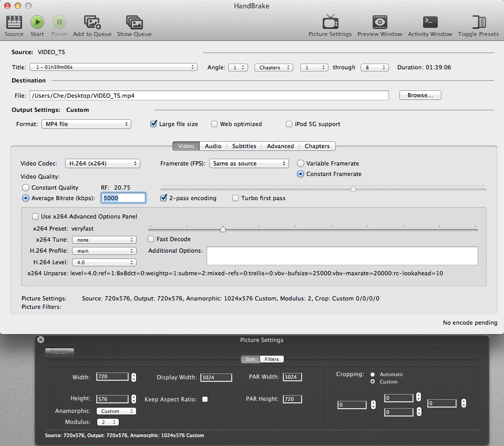504x446 pixels.
Task: Click the x264 Preset slider handle
Action: tap(223, 229)
